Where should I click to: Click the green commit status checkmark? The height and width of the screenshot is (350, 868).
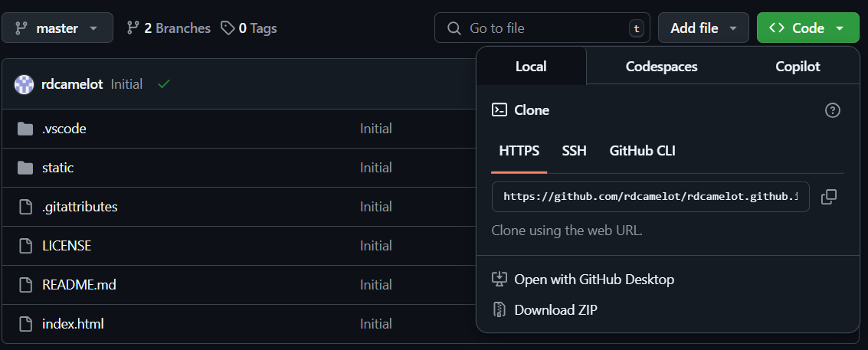click(163, 84)
